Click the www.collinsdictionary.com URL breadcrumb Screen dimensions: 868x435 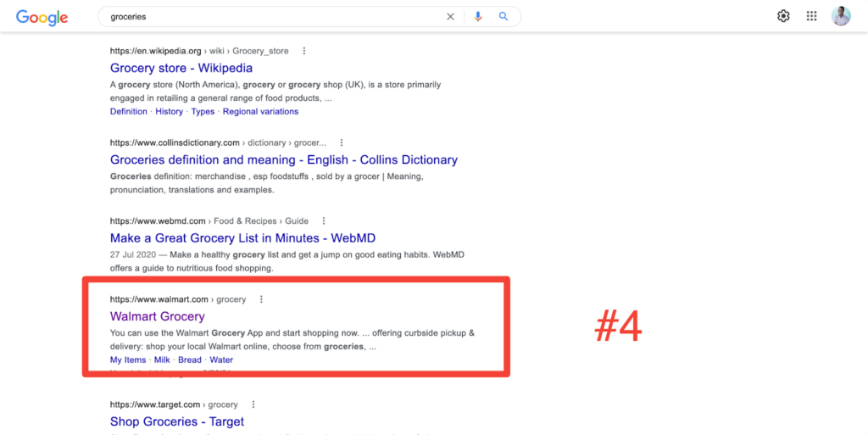click(218, 142)
